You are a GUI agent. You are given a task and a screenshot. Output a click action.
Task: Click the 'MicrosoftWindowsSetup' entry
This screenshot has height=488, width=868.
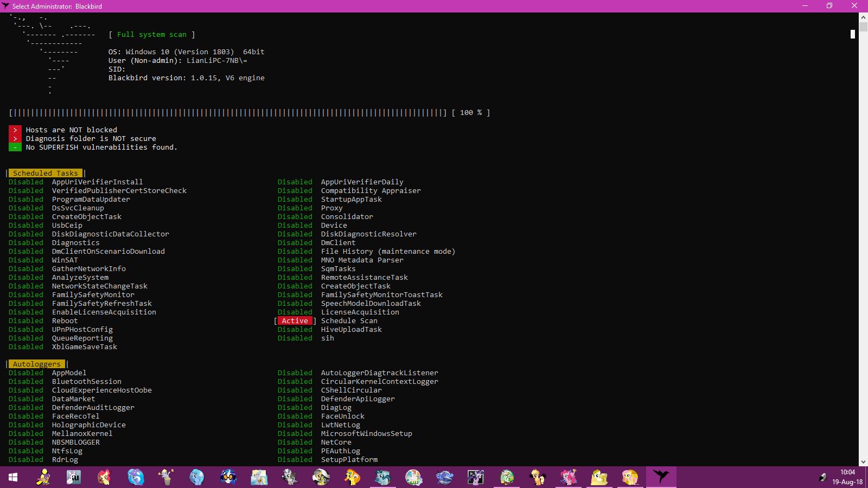click(x=367, y=434)
